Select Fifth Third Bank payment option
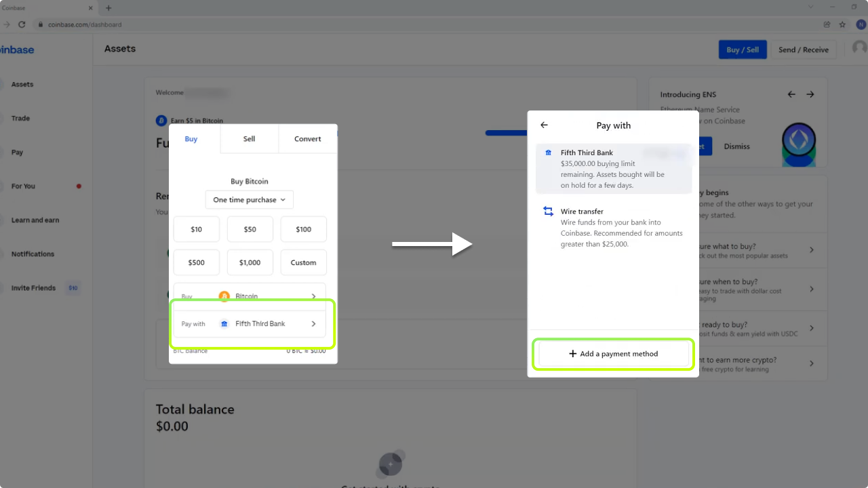Viewport: 868px width, 488px height. (613, 169)
